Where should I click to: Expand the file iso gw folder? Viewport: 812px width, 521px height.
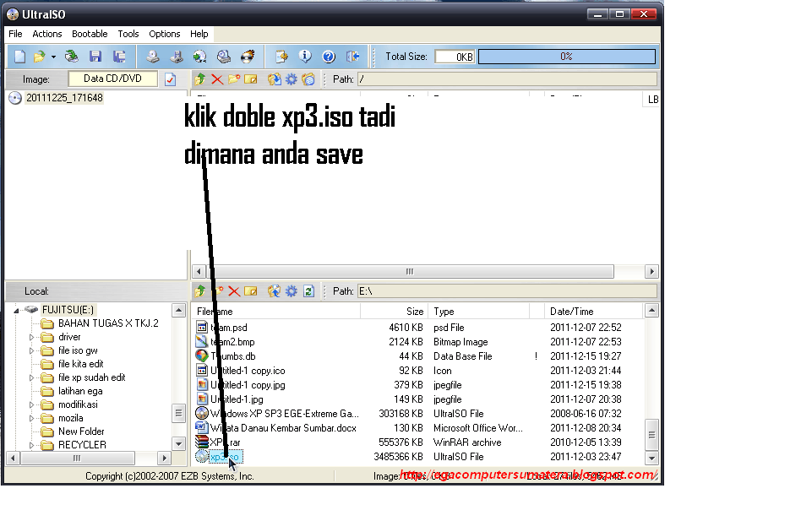(x=31, y=350)
